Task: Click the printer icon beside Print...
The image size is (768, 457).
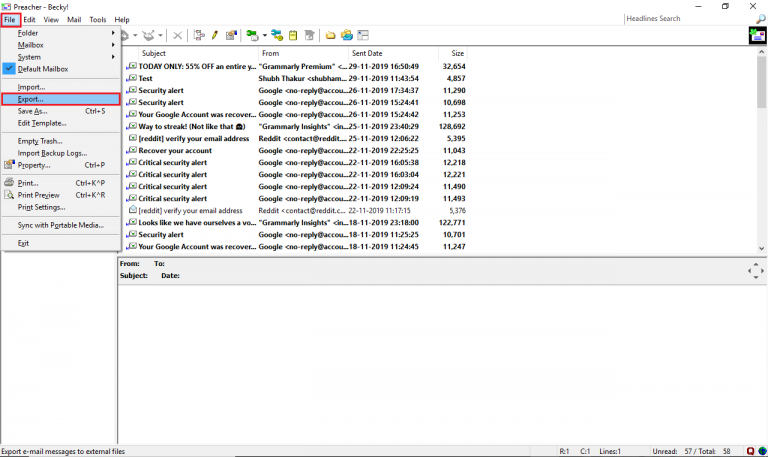Action: coord(9,182)
